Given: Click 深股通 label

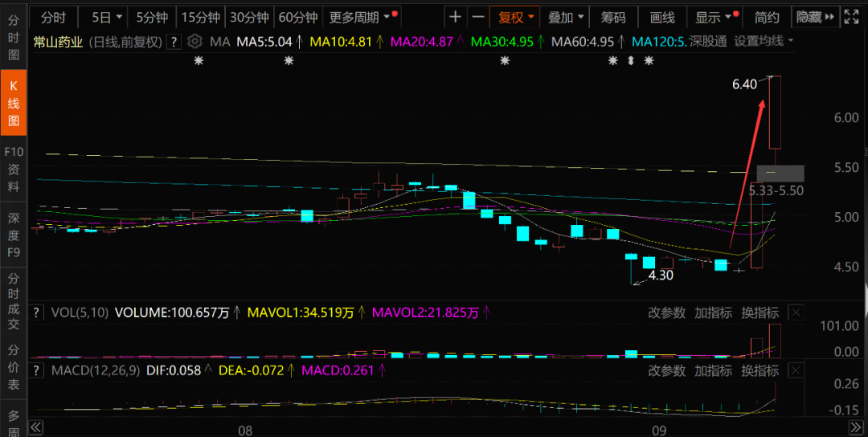Looking at the screenshot, I should pos(708,42).
